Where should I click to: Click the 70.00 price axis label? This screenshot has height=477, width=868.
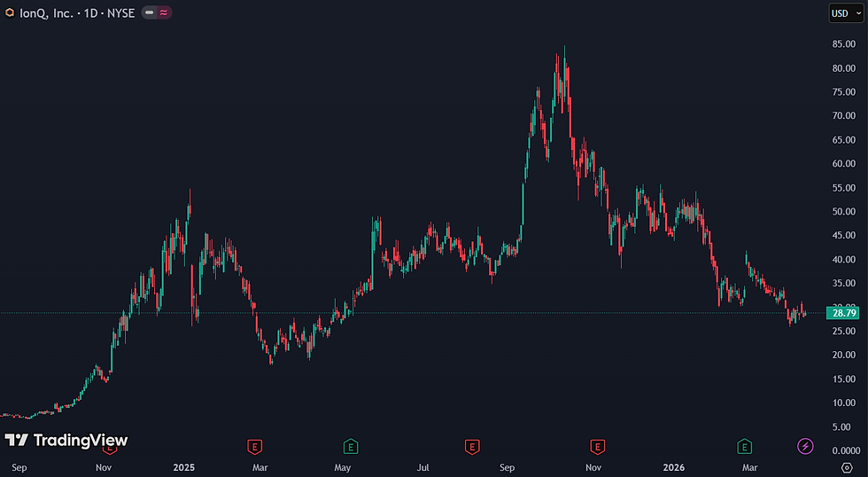[x=843, y=116]
